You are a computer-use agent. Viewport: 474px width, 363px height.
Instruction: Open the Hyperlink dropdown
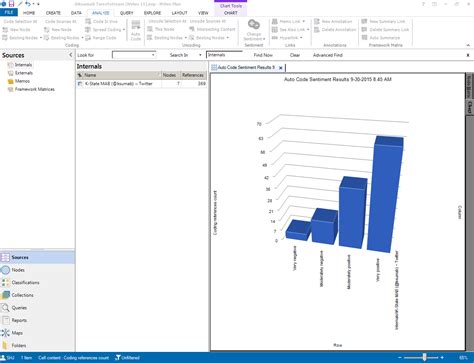click(x=301, y=38)
